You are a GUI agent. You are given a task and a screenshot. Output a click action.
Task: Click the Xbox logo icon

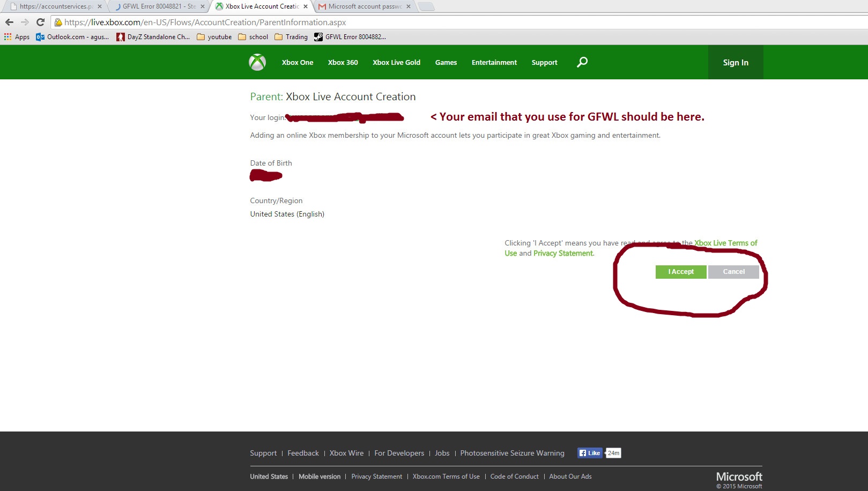click(257, 62)
